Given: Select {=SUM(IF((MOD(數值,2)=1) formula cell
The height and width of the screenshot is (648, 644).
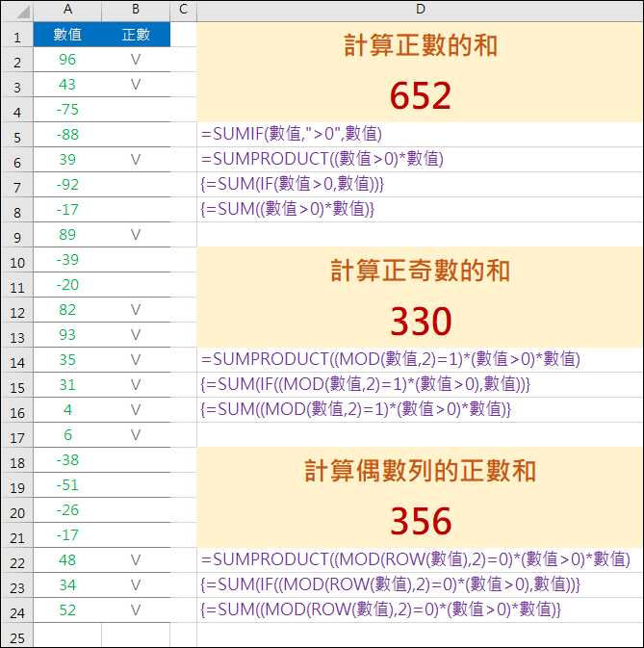Looking at the screenshot, I should 420,385.
